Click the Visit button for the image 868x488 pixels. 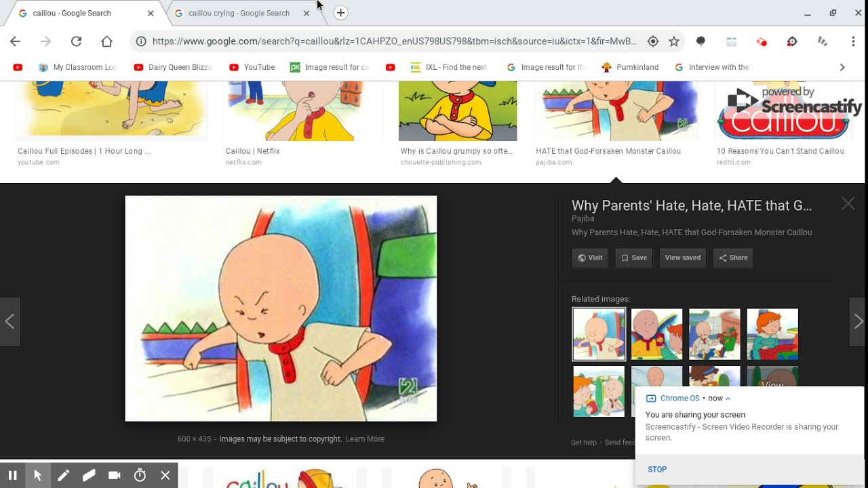click(590, 258)
